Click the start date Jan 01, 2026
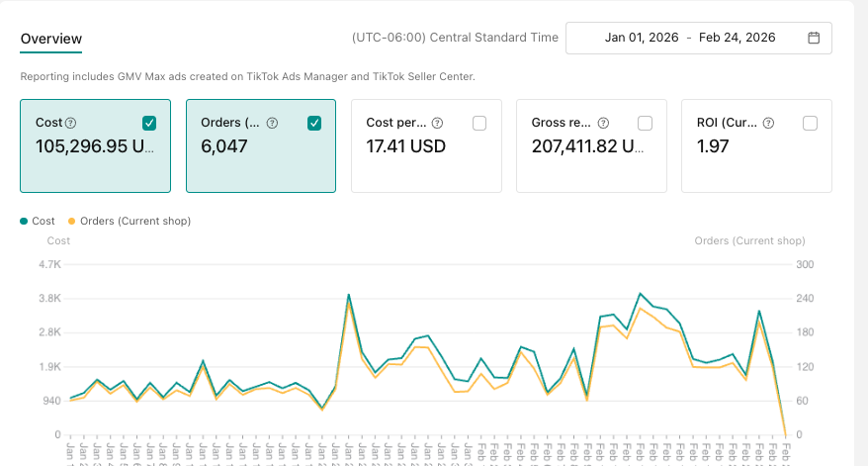Screen dimensions: 868x466 pyautogui.click(x=640, y=38)
